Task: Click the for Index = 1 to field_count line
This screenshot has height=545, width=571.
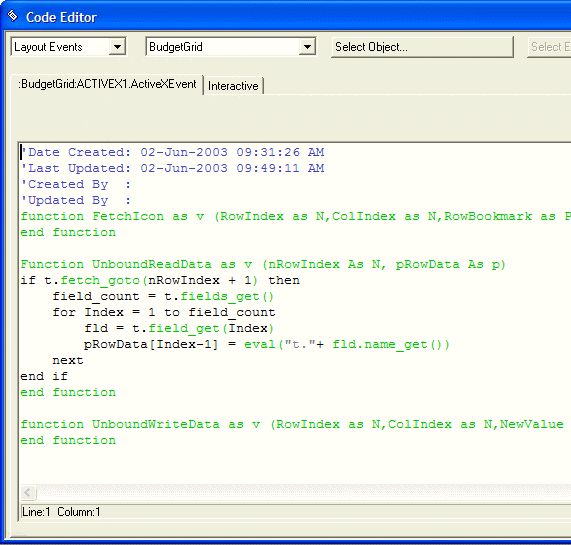Action: point(164,312)
